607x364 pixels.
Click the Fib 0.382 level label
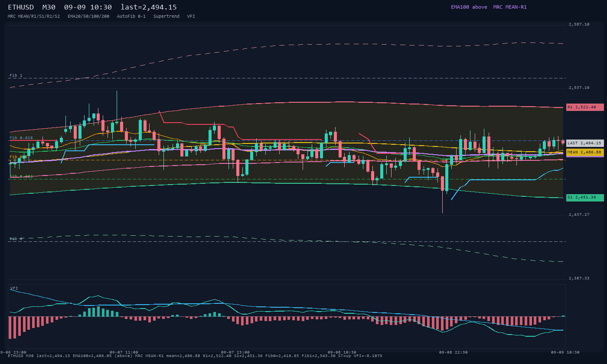pyautogui.click(x=21, y=176)
